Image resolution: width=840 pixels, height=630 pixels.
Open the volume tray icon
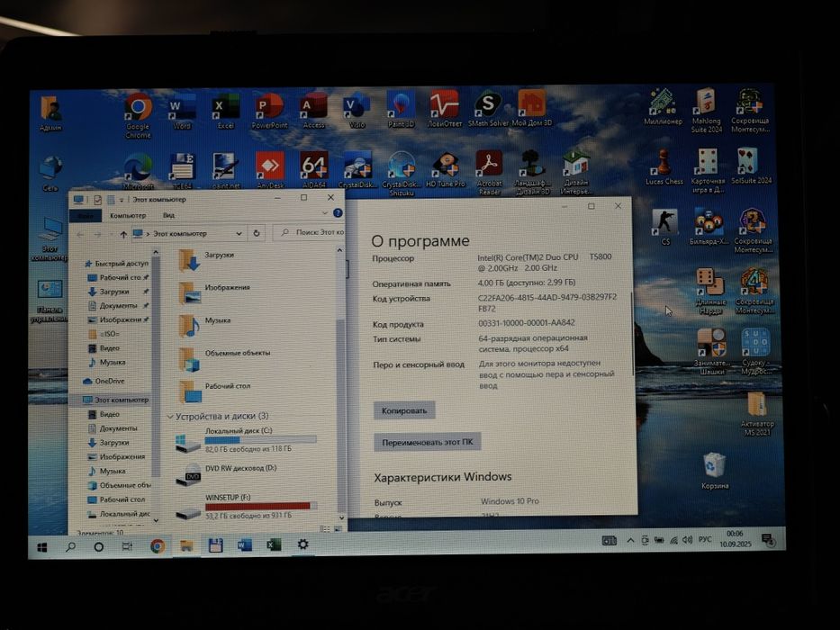(687, 540)
